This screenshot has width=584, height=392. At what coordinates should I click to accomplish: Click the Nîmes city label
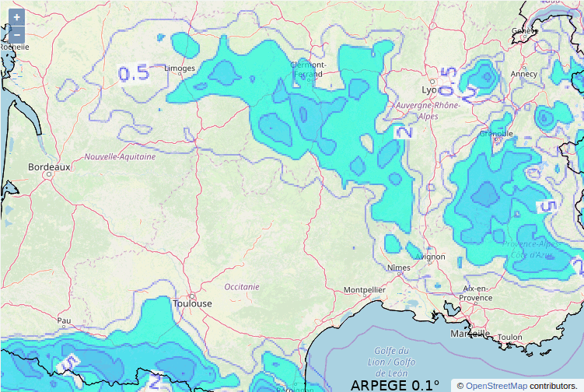[399, 268]
